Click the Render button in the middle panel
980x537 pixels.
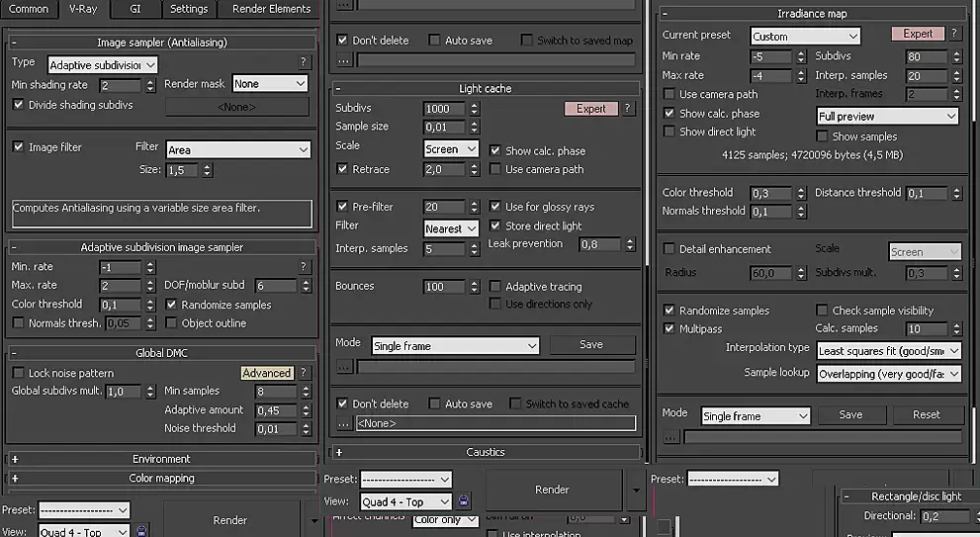[552, 490]
